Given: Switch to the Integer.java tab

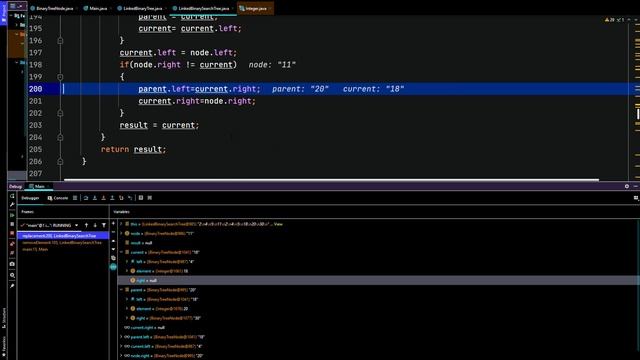Looking at the screenshot, I should point(255,8).
